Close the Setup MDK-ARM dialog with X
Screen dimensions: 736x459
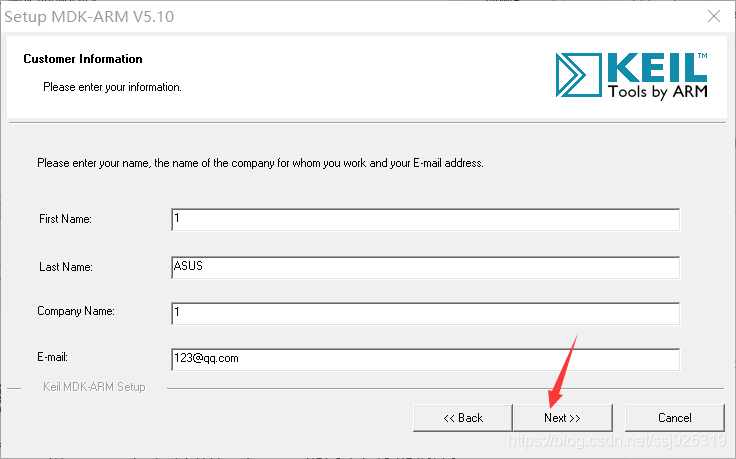click(714, 16)
